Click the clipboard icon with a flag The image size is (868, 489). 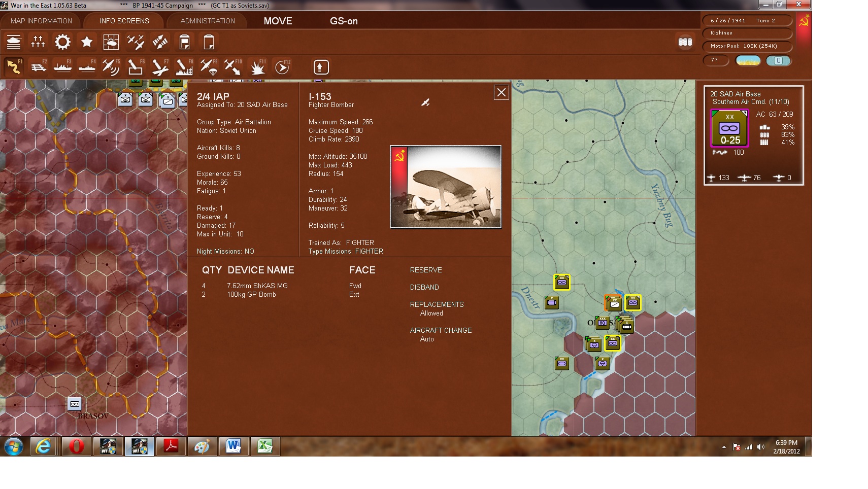pyautogui.click(x=184, y=42)
